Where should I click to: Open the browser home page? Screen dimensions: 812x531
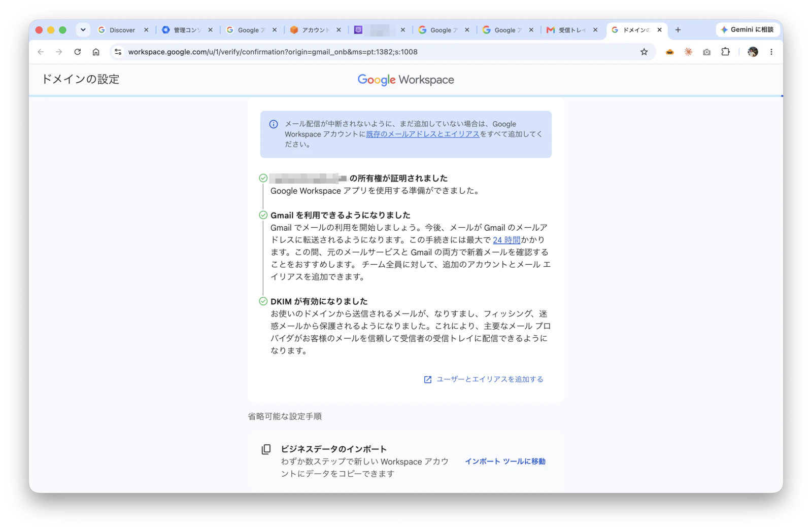pyautogui.click(x=96, y=52)
